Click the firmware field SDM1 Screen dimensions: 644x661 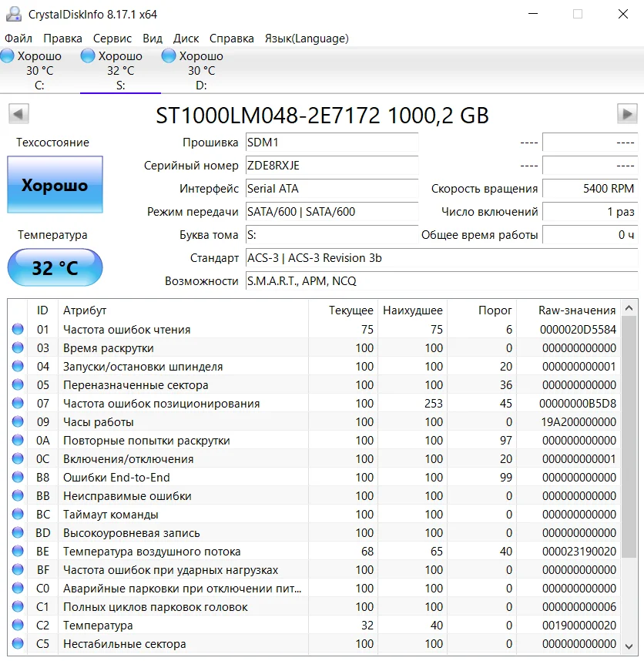pyautogui.click(x=331, y=143)
